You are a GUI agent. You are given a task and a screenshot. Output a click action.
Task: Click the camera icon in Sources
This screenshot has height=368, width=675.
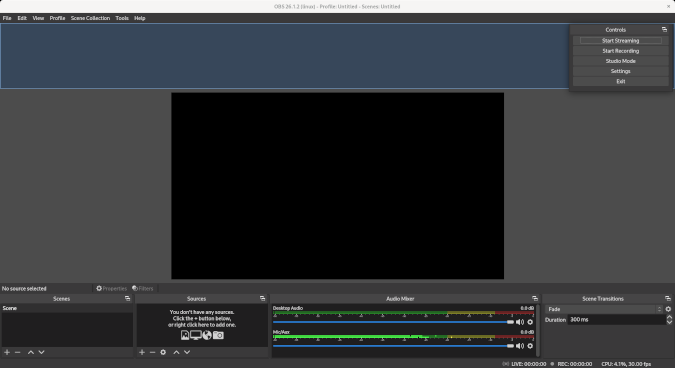[x=218, y=335]
